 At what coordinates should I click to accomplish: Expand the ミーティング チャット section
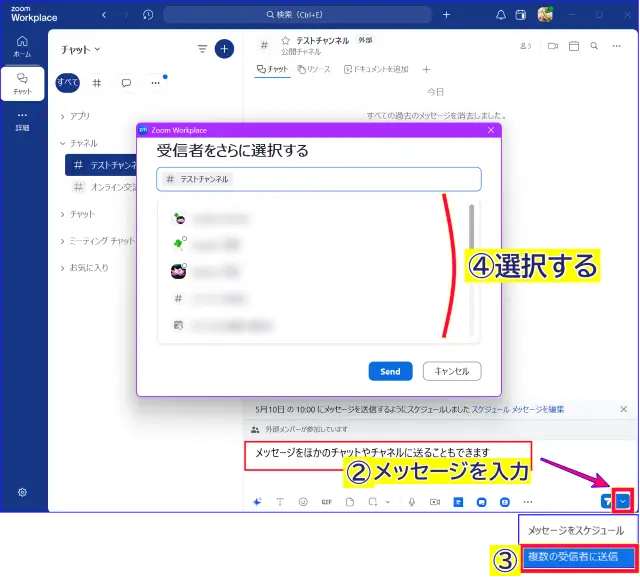(97, 241)
